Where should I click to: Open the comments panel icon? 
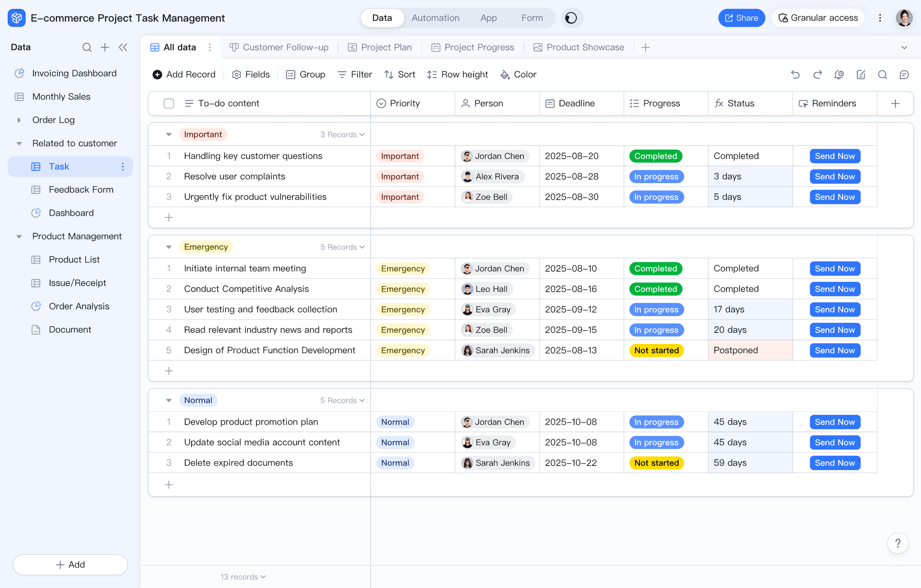click(904, 75)
